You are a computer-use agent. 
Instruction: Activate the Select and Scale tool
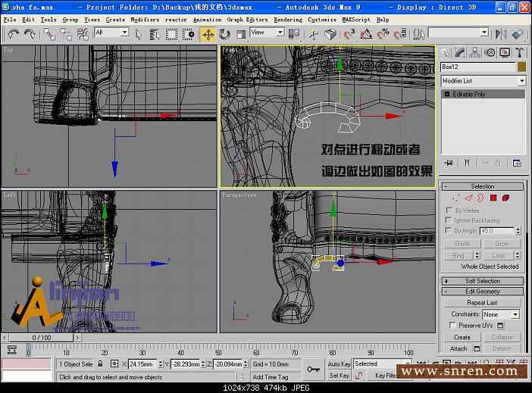pyautogui.click(x=240, y=34)
